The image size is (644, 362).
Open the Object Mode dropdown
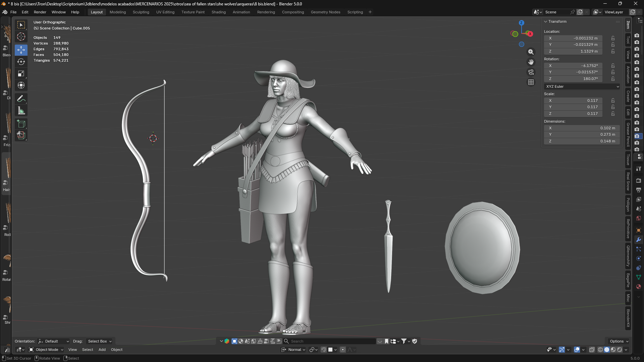[x=46, y=350]
